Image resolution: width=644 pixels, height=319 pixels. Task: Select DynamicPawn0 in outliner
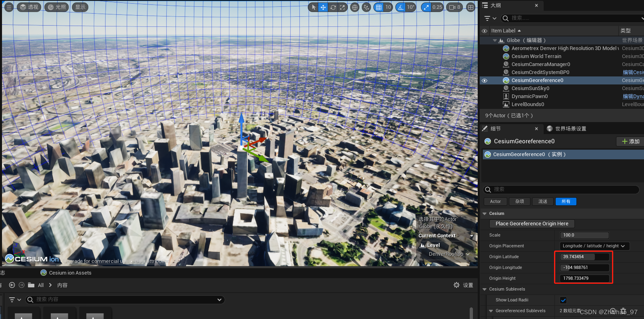[530, 96]
